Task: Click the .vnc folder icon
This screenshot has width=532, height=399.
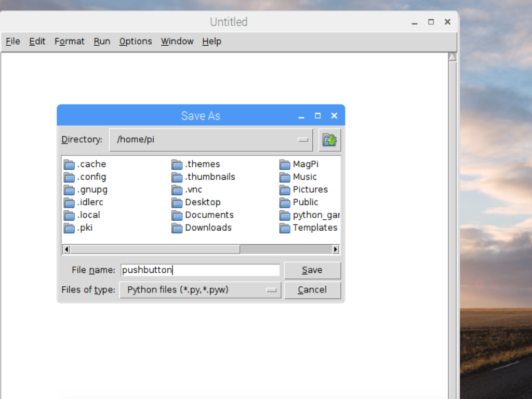Action: (x=177, y=190)
